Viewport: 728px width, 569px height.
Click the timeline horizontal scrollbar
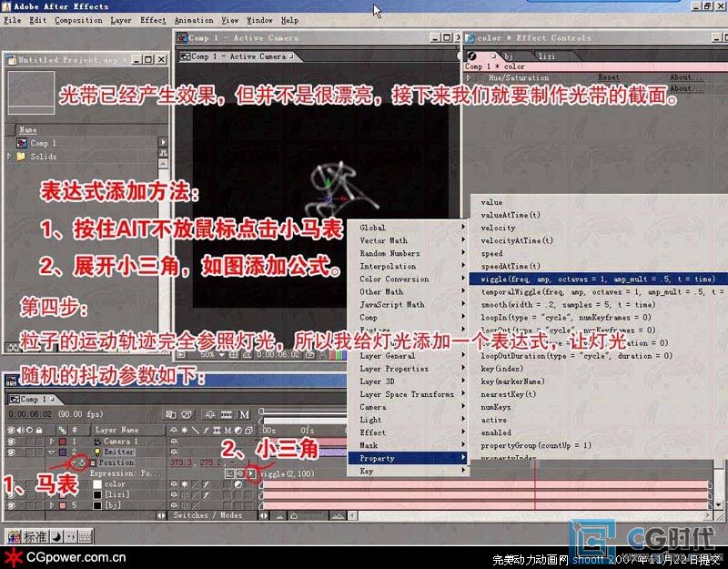pos(531,515)
